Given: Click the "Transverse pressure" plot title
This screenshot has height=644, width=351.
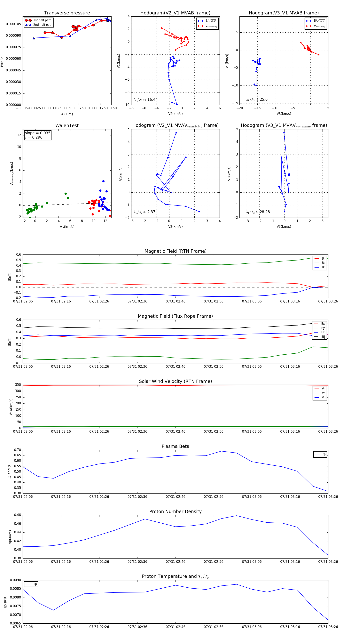Looking at the screenshot, I should 67,13.
